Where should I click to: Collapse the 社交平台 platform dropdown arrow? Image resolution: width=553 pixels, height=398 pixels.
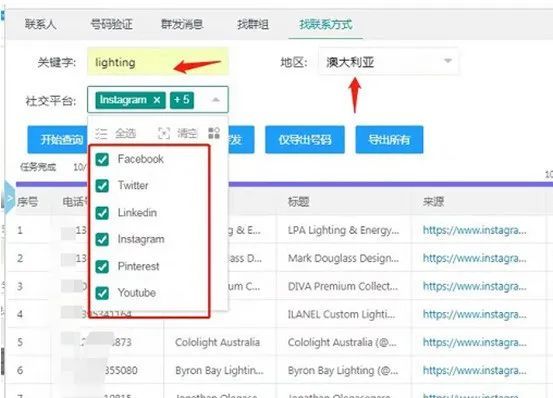click(215, 100)
